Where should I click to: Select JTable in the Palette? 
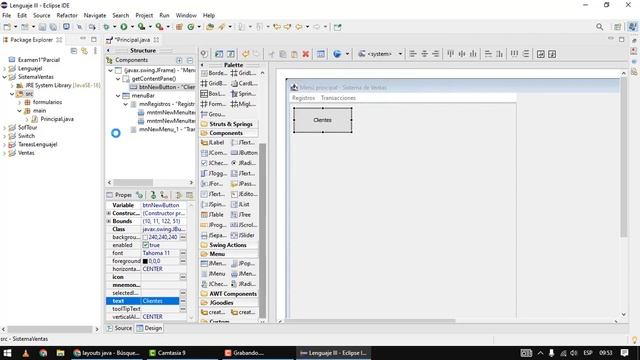212,214
